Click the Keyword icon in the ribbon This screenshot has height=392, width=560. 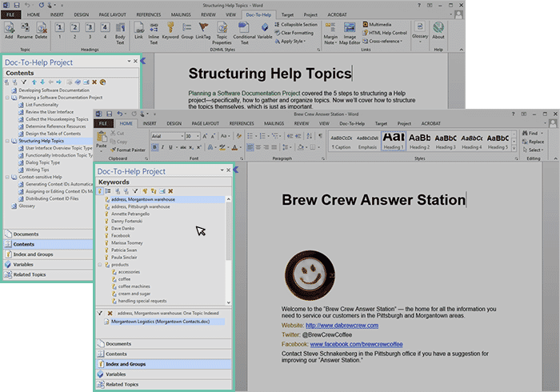point(170,30)
